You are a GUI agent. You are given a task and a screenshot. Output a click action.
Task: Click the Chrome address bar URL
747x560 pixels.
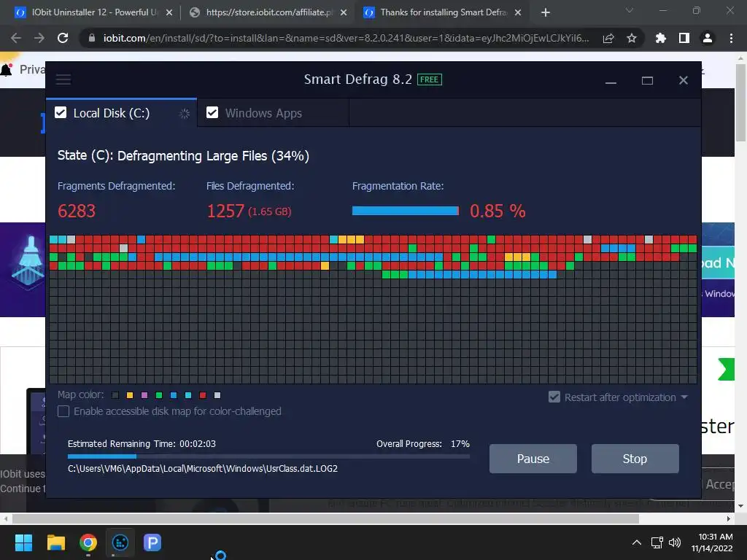[346, 38]
